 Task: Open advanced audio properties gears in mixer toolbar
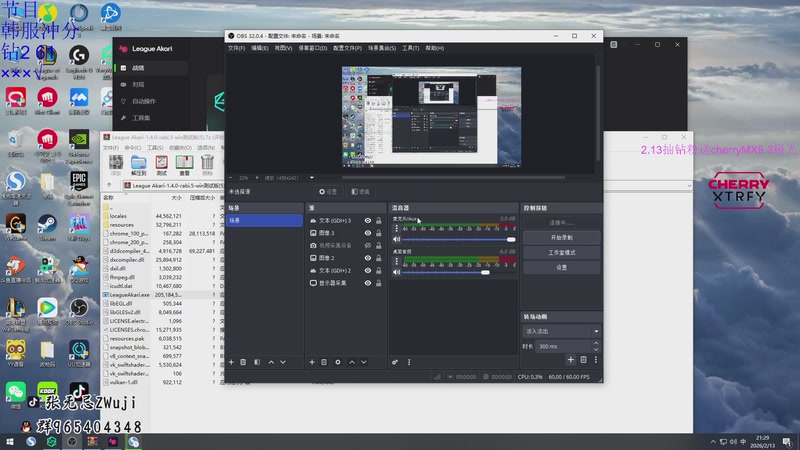pyautogui.click(x=395, y=362)
